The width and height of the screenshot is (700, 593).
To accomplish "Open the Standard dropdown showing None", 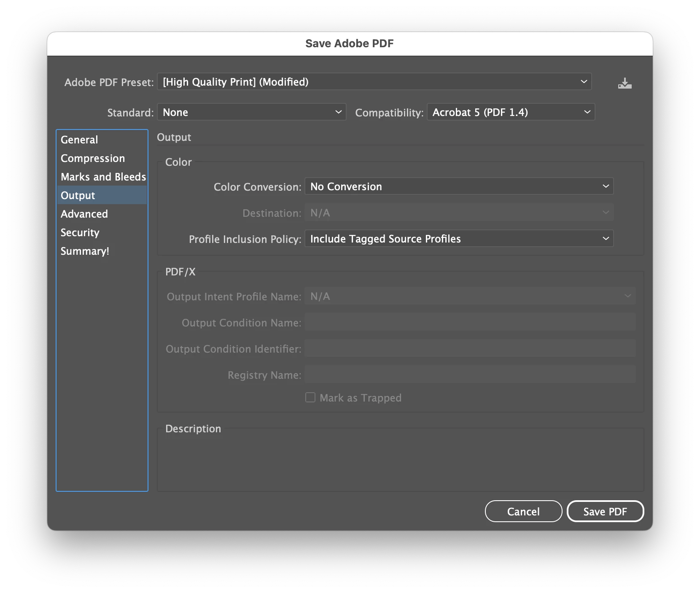I will coord(252,112).
